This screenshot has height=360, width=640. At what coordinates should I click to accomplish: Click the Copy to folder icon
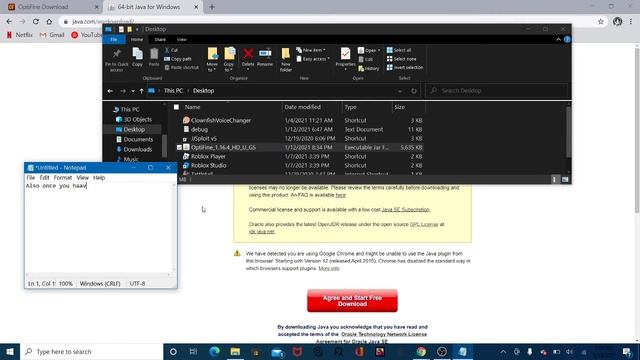pos(229,54)
